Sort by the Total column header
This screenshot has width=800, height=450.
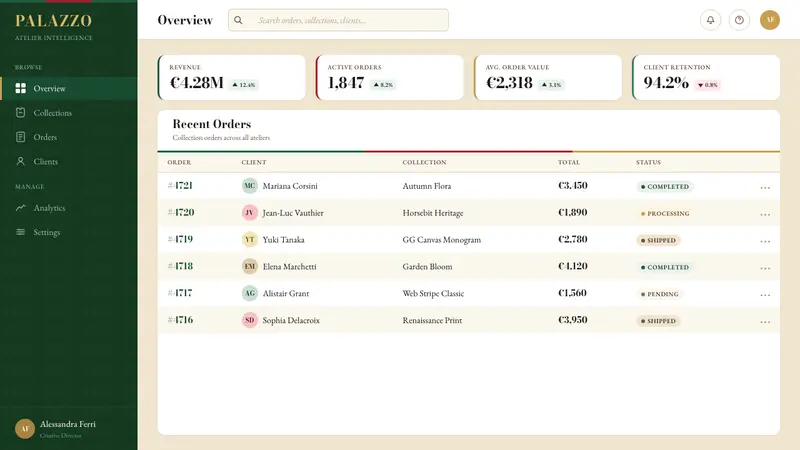(568, 162)
